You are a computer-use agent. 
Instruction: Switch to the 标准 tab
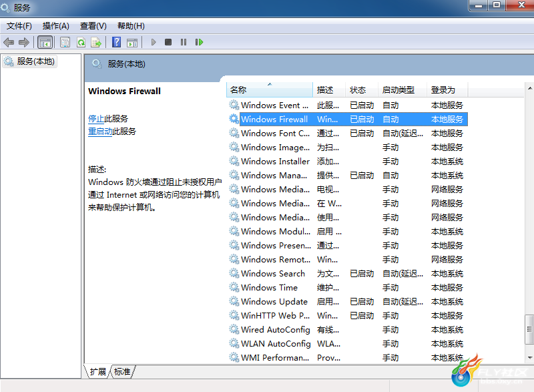tap(122, 371)
